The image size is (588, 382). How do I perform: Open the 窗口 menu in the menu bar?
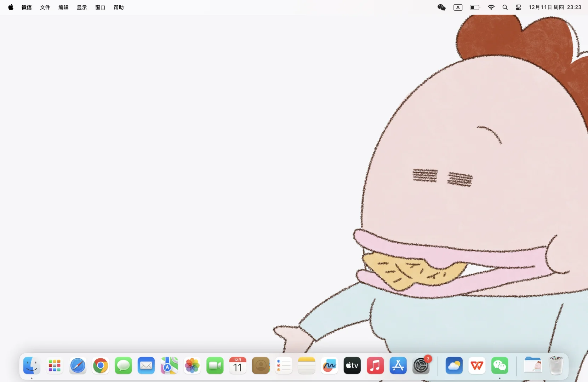click(99, 7)
